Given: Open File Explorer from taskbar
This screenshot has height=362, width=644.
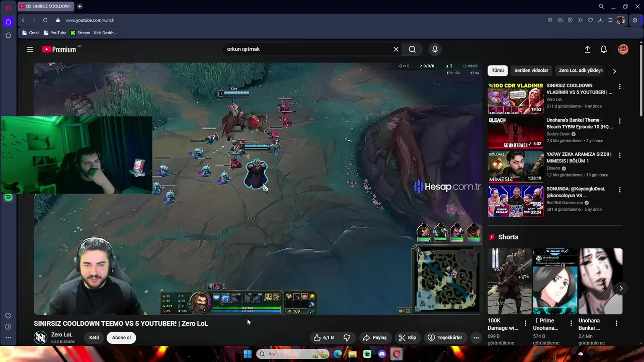Looking at the screenshot, I should [x=352, y=354].
